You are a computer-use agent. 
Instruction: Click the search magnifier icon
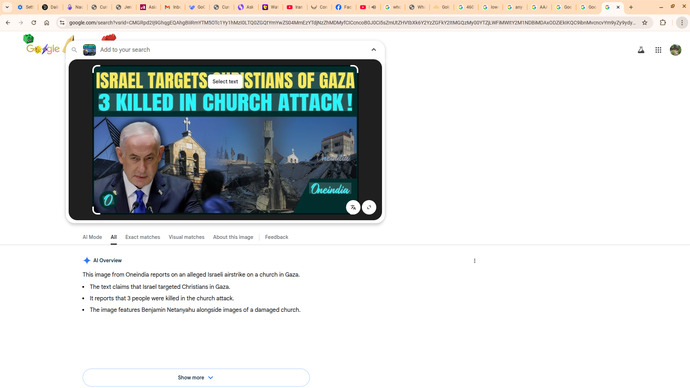[x=74, y=50]
